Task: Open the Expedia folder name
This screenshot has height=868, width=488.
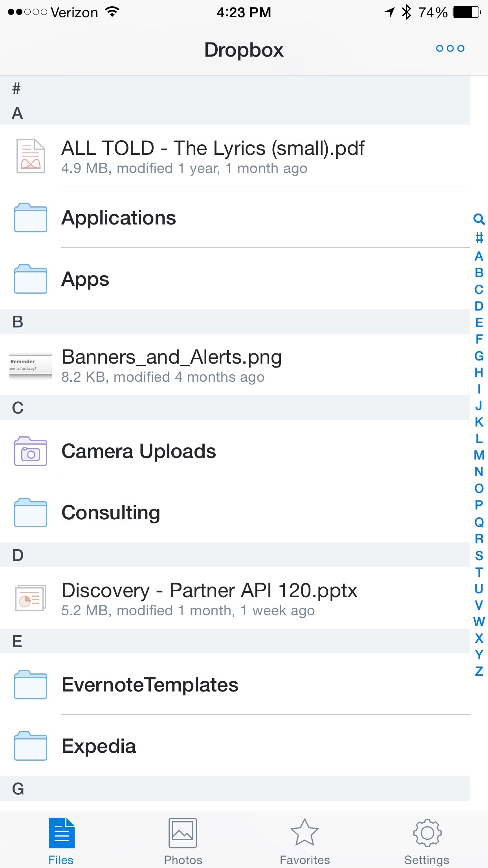Action: click(x=99, y=746)
